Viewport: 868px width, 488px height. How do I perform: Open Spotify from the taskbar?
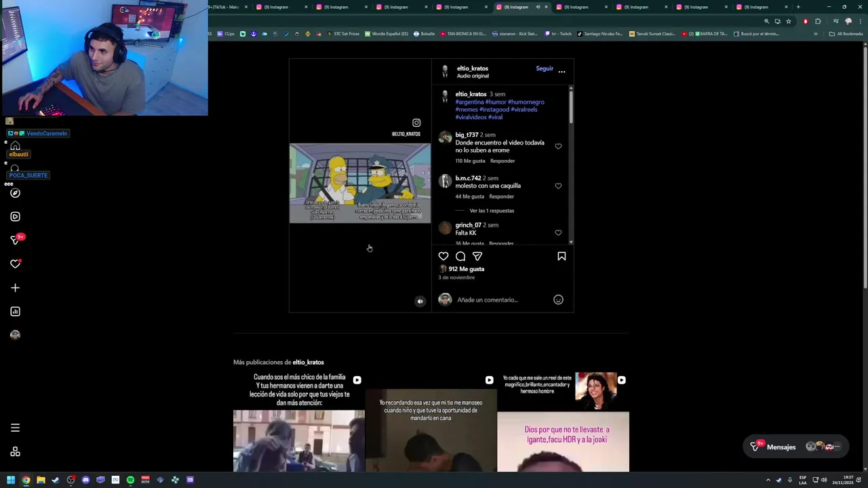tap(130, 480)
